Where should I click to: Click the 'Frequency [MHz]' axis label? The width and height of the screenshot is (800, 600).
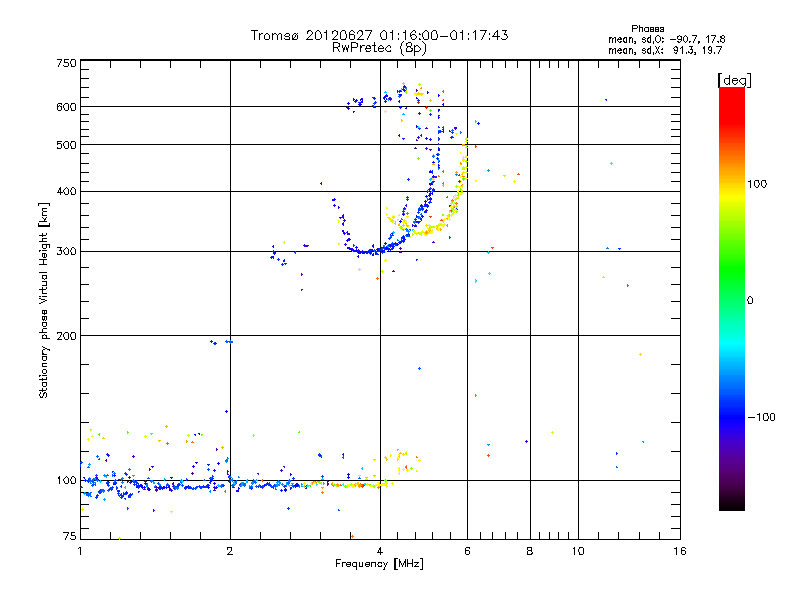(379, 564)
